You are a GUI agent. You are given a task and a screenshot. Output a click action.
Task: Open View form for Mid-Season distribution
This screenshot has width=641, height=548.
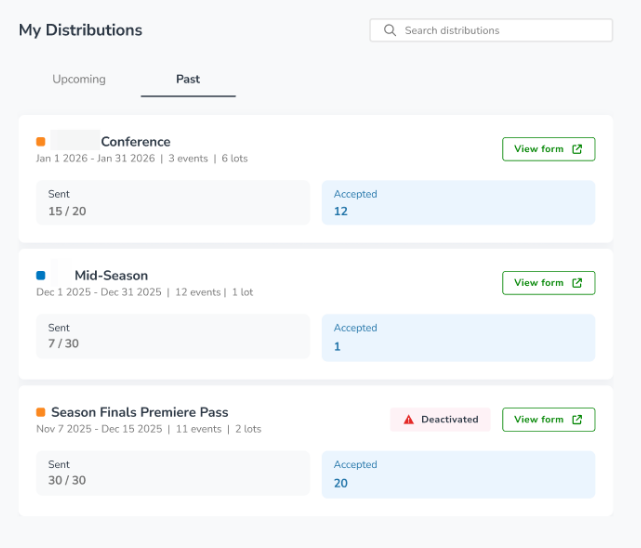tap(549, 283)
